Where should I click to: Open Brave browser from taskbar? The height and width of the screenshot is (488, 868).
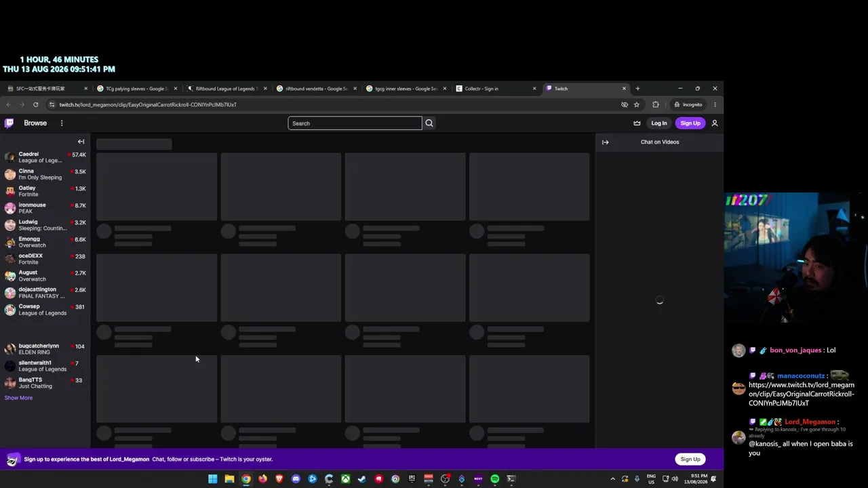(279, 479)
